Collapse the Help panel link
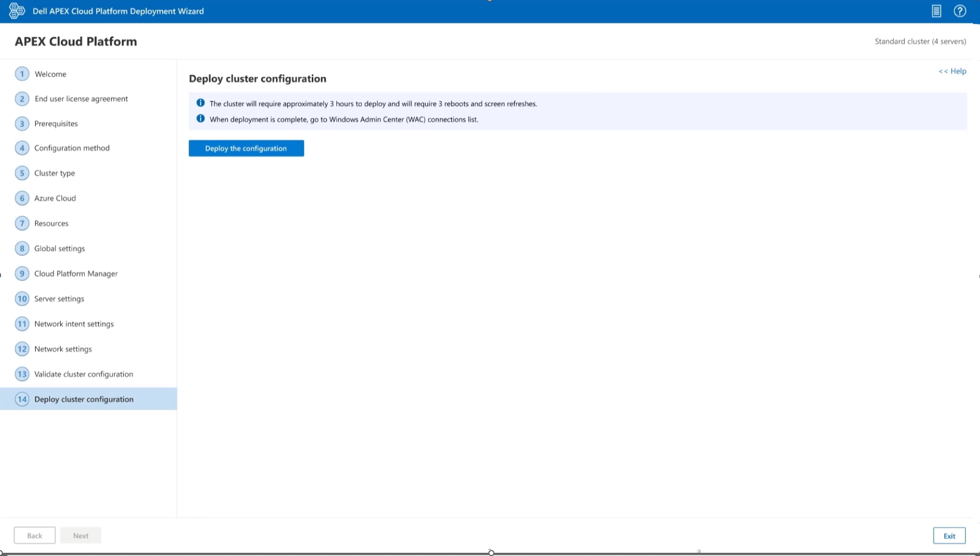 (952, 71)
